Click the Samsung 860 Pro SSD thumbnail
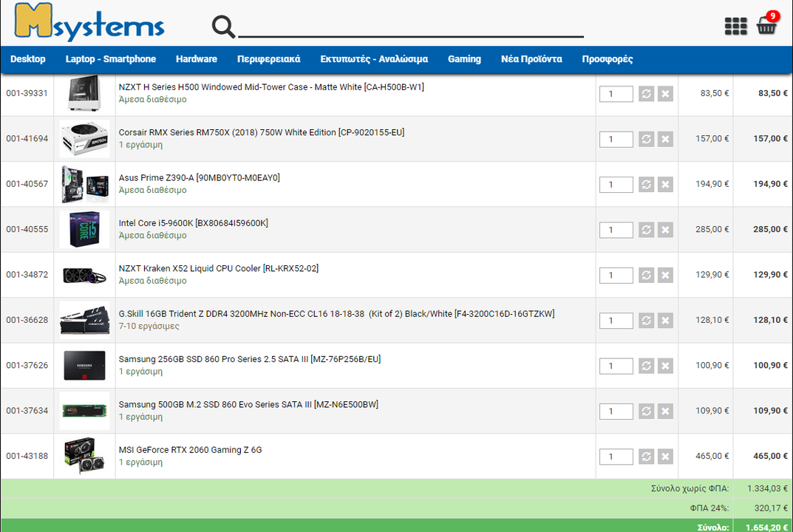Screen dimensions: 793x532 [84, 366]
